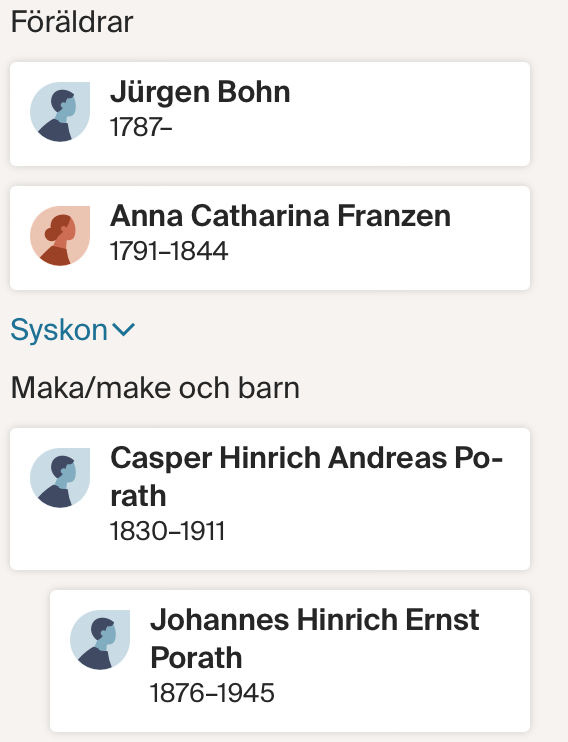Select the 1830–1911 dates on Casper's card

167,531
